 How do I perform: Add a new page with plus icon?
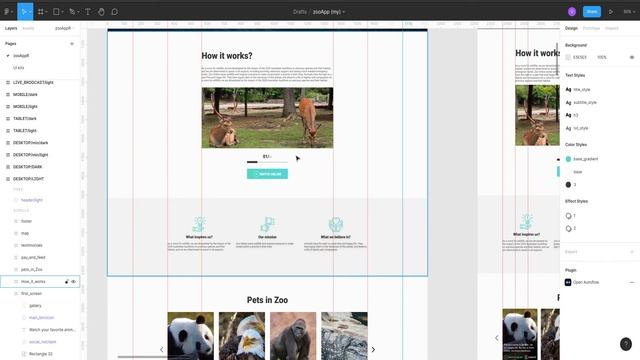tap(72, 44)
